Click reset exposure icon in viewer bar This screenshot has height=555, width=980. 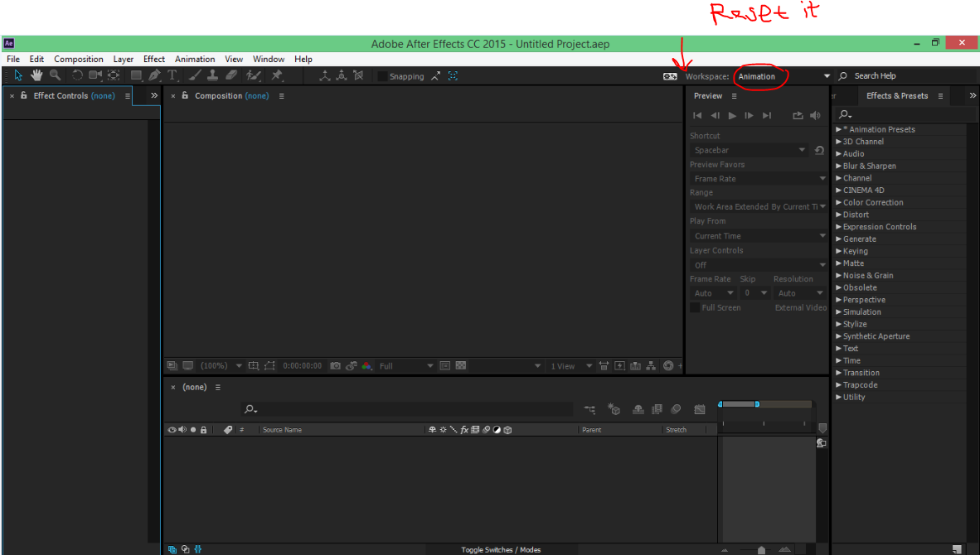[668, 366]
